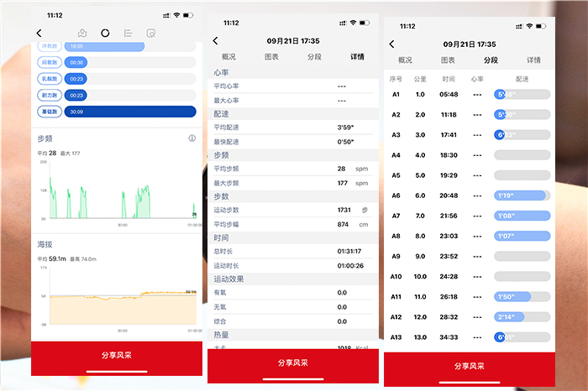
Task: Select the active 详情 tab on 详情 screen
Action: click(357, 57)
